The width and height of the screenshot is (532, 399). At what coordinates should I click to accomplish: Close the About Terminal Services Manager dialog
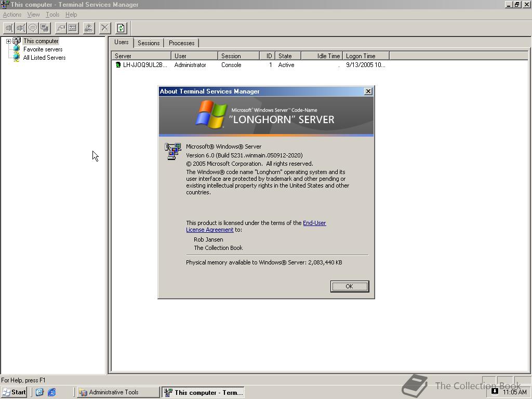coord(368,91)
